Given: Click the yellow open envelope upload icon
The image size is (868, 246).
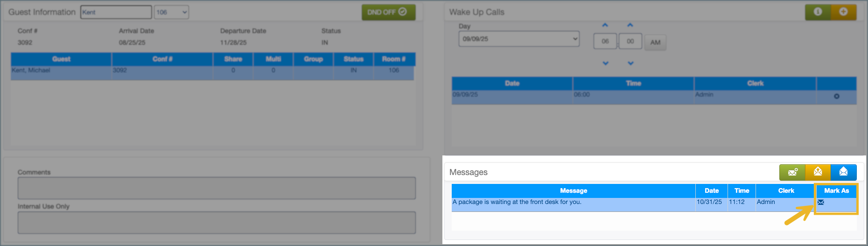Looking at the screenshot, I should [x=818, y=172].
